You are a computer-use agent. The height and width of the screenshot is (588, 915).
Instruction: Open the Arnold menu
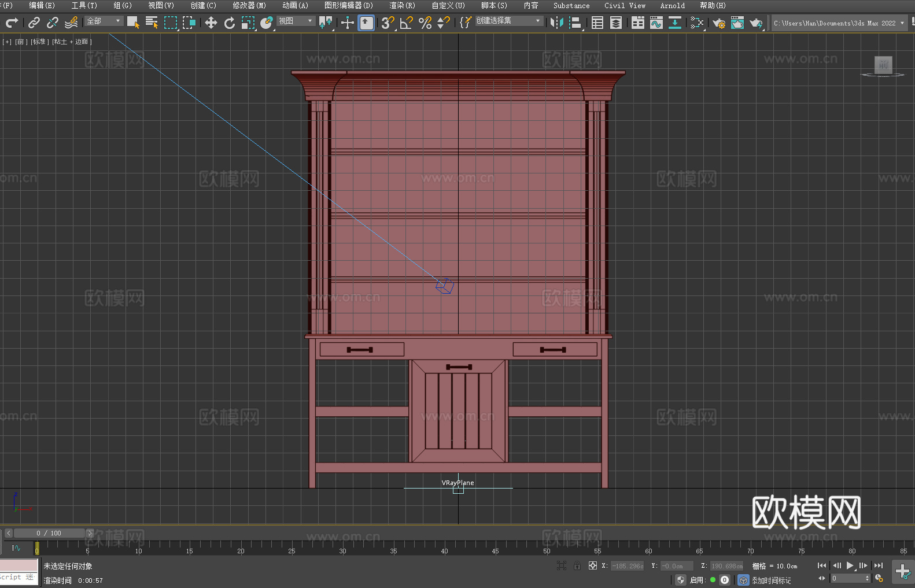point(672,5)
